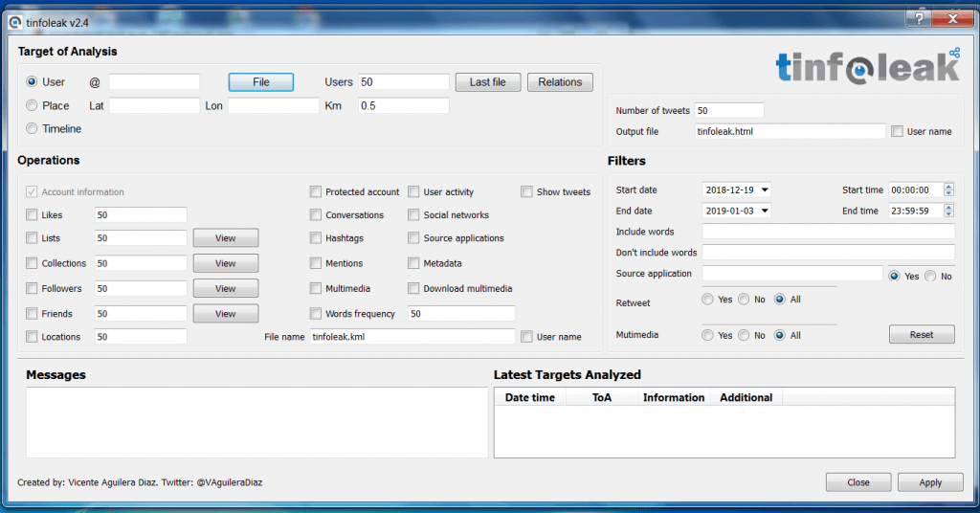
Task: Check the Conversations option
Action: tap(316, 215)
